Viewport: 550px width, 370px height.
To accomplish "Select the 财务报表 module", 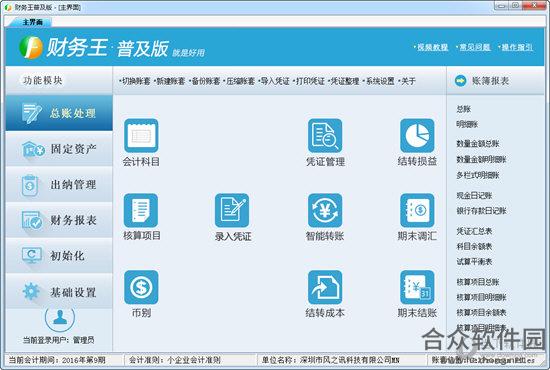I will tap(59, 220).
